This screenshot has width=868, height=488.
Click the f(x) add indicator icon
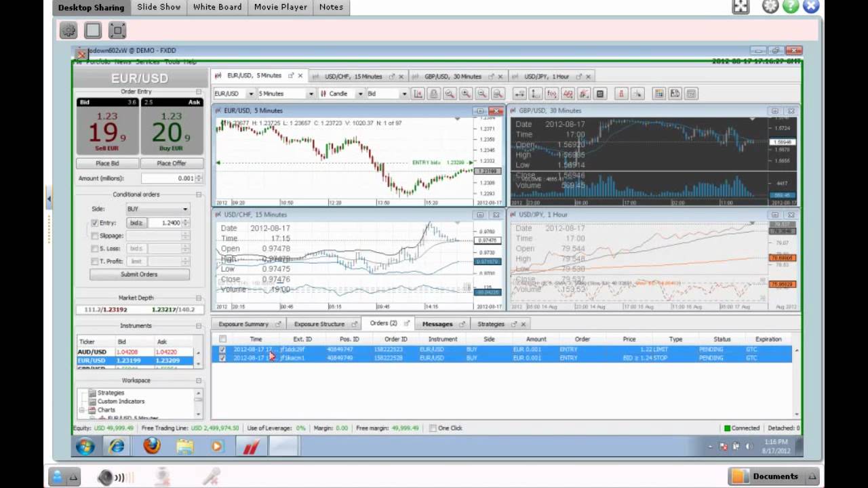[551, 94]
